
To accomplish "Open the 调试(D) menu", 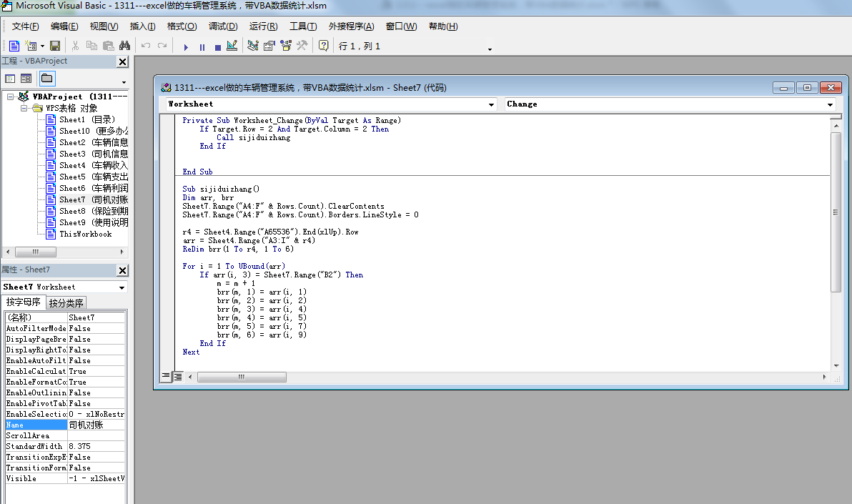I will pos(223,26).
